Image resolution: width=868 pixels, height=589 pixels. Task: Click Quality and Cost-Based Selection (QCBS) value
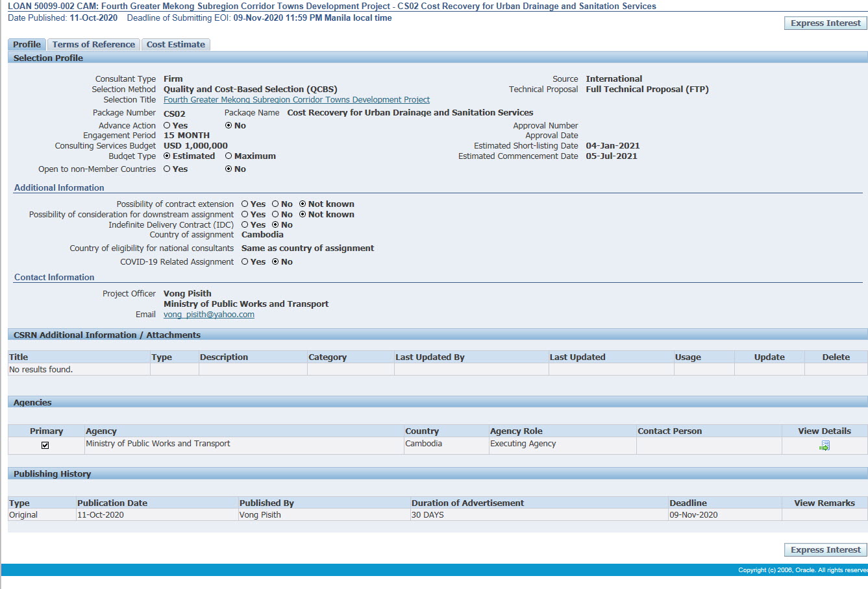pos(251,90)
